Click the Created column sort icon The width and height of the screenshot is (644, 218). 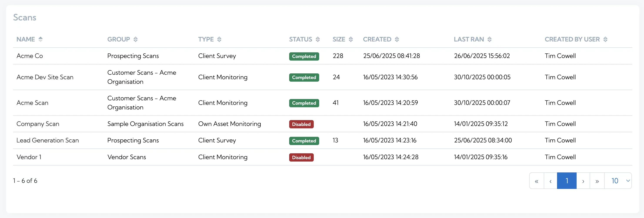(397, 39)
